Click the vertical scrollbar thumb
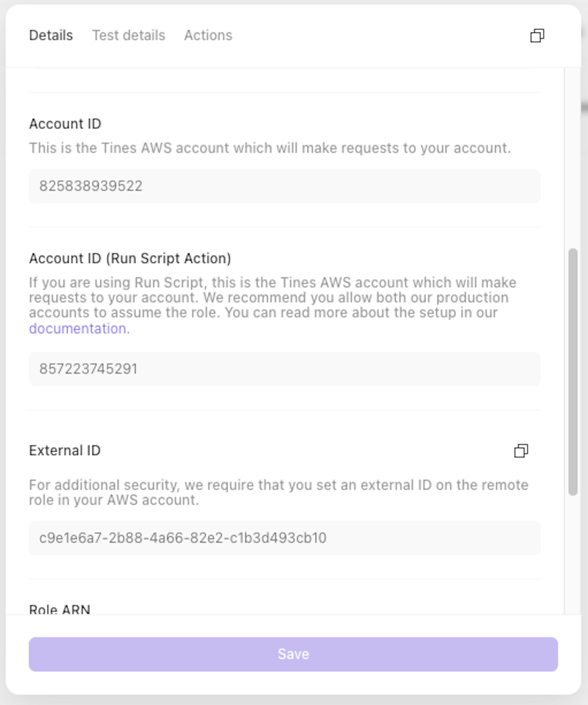Screen dimensions: 588x705 573,372
